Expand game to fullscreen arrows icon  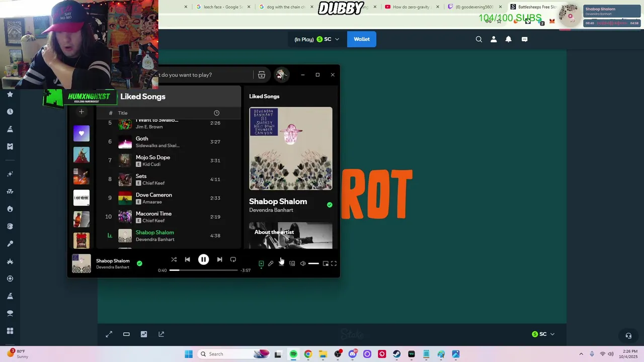click(x=109, y=334)
